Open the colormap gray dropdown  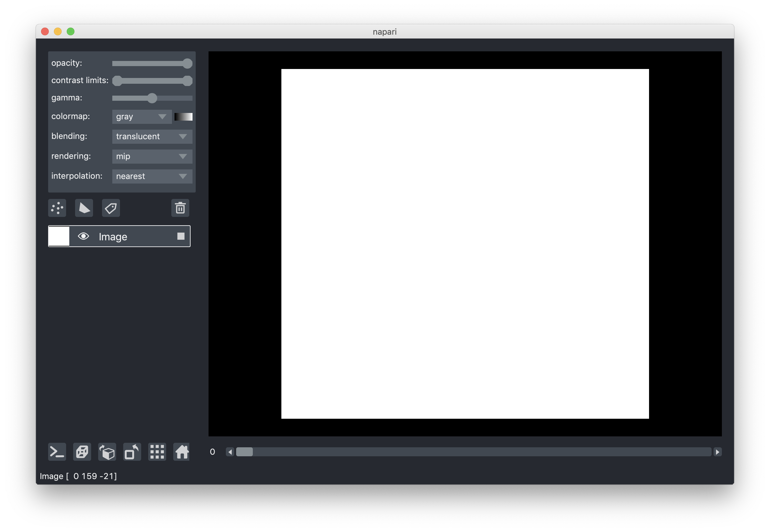tap(142, 117)
